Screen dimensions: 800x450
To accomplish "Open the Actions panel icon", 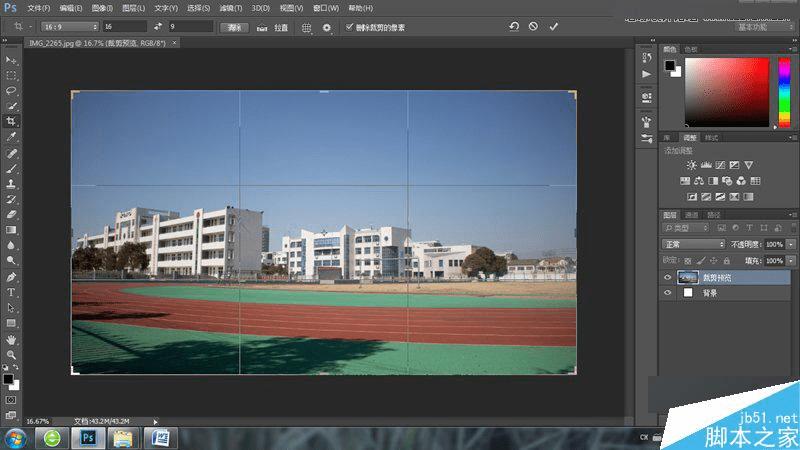I will coord(646,74).
